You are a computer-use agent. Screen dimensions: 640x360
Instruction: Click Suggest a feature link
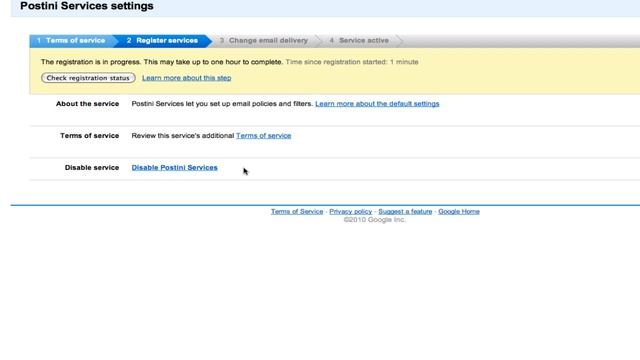[x=405, y=211]
